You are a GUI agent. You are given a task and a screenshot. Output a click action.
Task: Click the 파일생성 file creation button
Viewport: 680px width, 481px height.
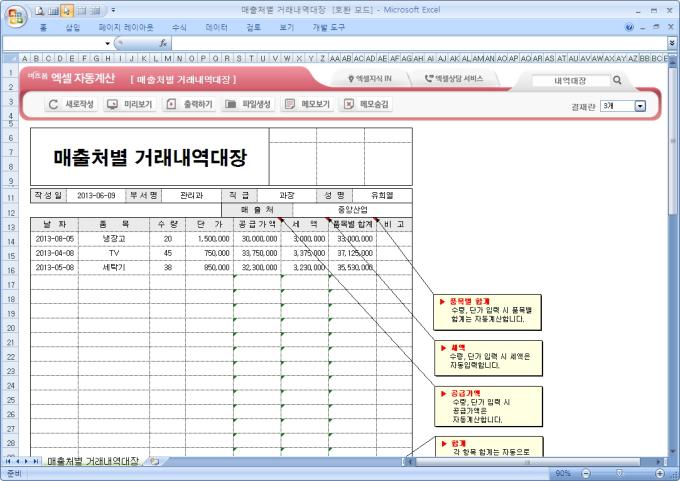pyautogui.click(x=248, y=104)
